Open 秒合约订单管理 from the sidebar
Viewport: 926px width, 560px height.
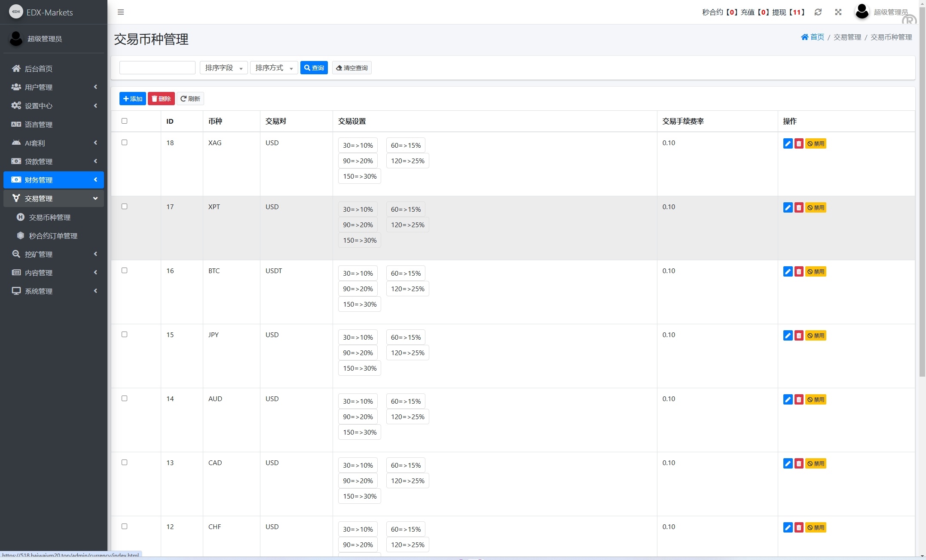click(53, 236)
